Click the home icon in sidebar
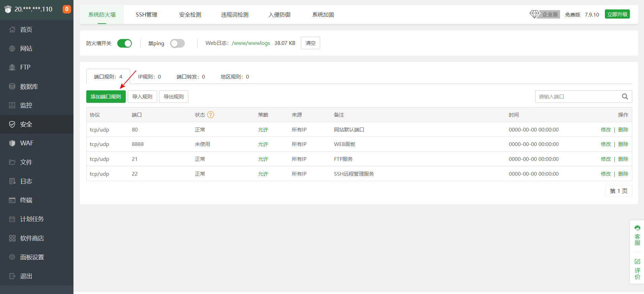Image resolution: width=644 pixels, height=294 pixels. tap(12, 30)
